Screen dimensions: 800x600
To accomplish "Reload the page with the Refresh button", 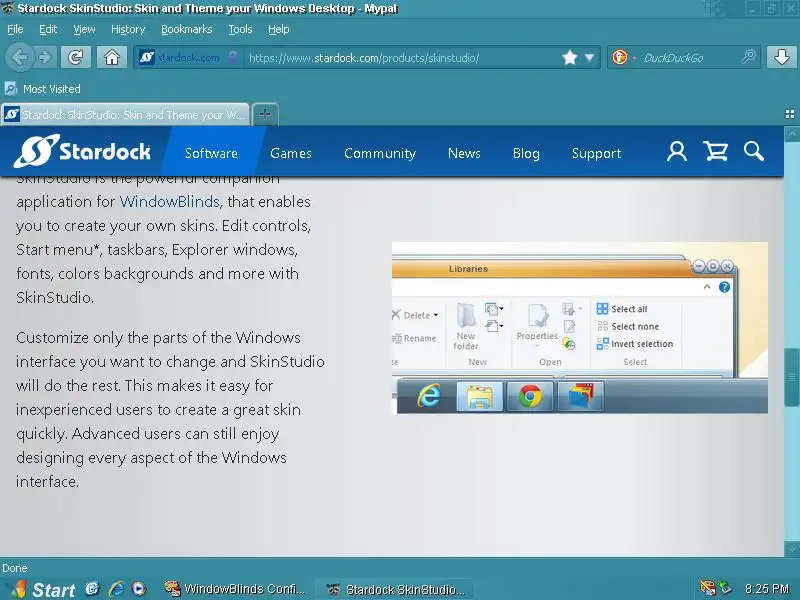I will click(76, 57).
